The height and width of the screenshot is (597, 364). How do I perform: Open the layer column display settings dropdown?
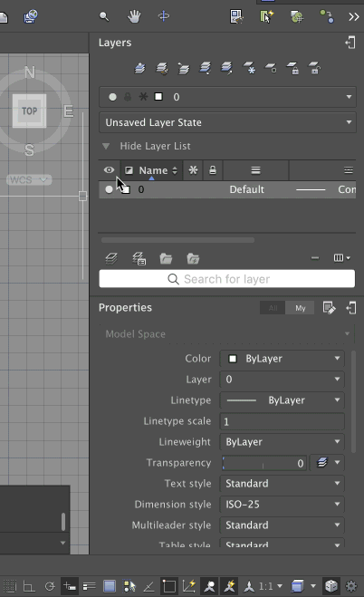pyautogui.click(x=341, y=258)
